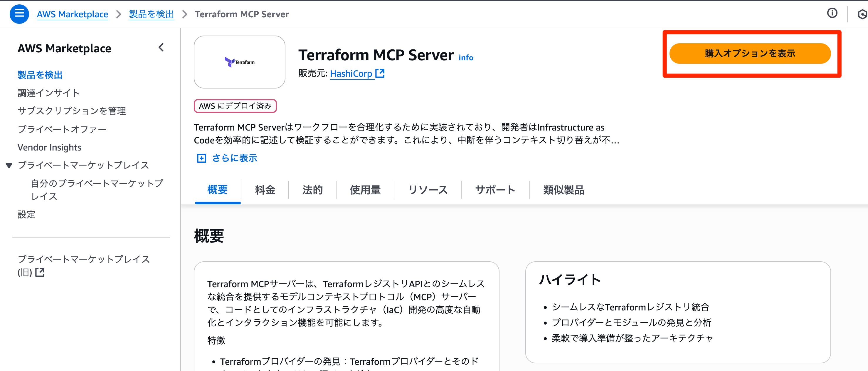Screen dimensions: 868x371
Task: Click the 購入オプションを表示 button
Action: [x=750, y=53]
